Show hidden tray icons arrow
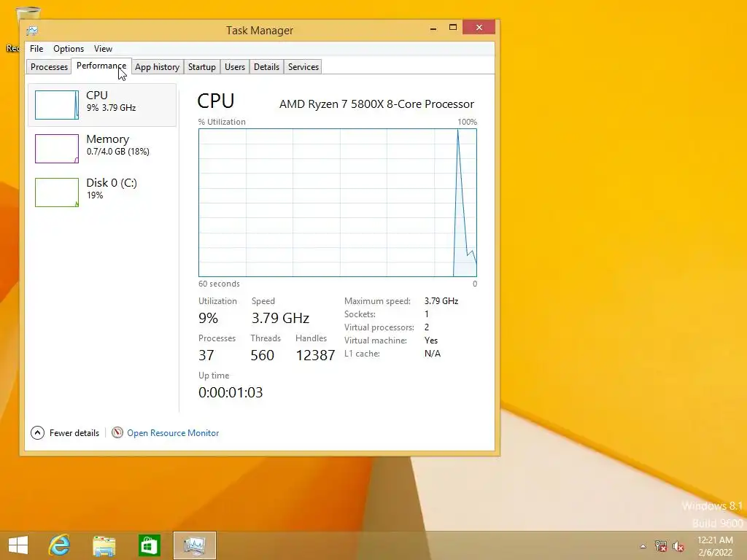The image size is (747, 560). (x=643, y=545)
